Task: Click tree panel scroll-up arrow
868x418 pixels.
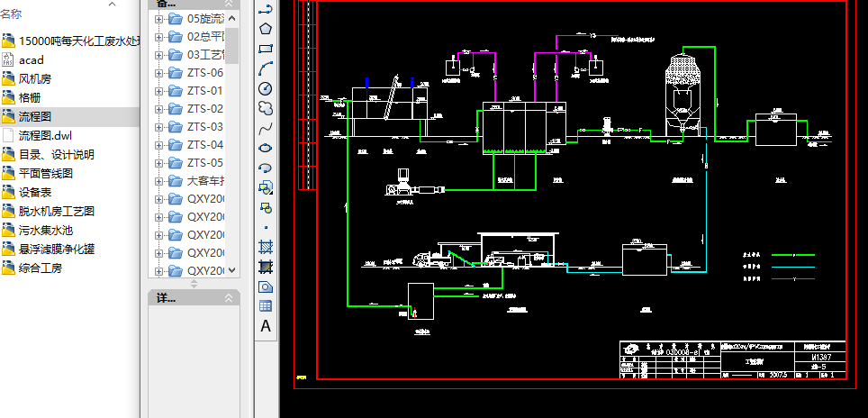Action: [x=232, y=18]
